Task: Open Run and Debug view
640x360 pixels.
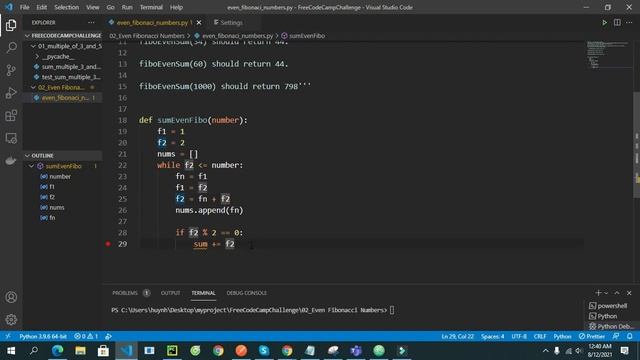Action: pos(11,93)
